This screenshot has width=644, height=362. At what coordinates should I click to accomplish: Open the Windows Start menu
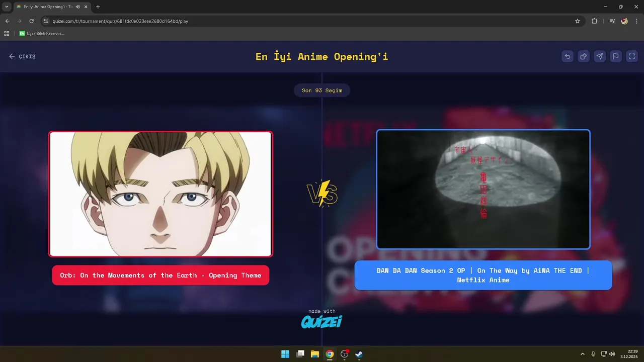pos(285,354)
